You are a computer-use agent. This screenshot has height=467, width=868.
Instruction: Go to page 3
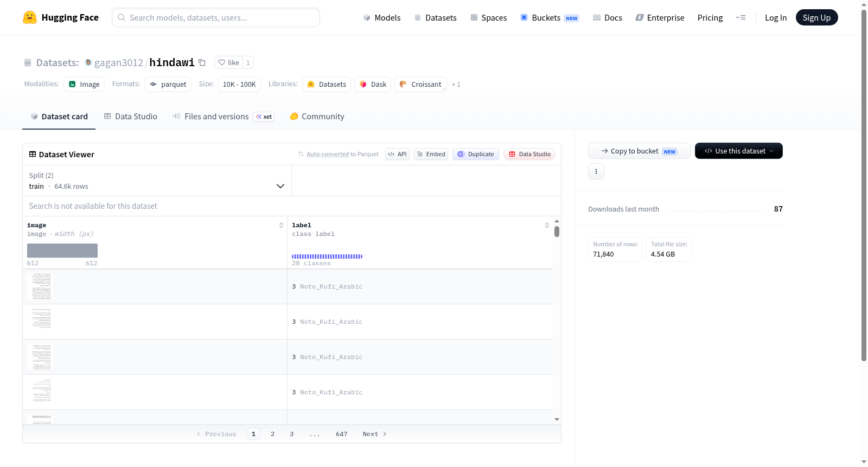click(292, 434)
